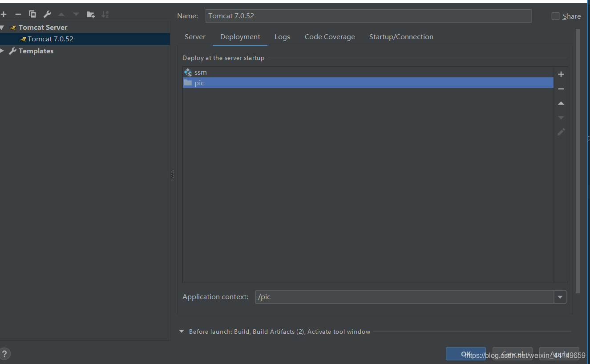Edit deployment pencil icon
The height and width of the screenshot is (364, 590).
tap(561, 132)
